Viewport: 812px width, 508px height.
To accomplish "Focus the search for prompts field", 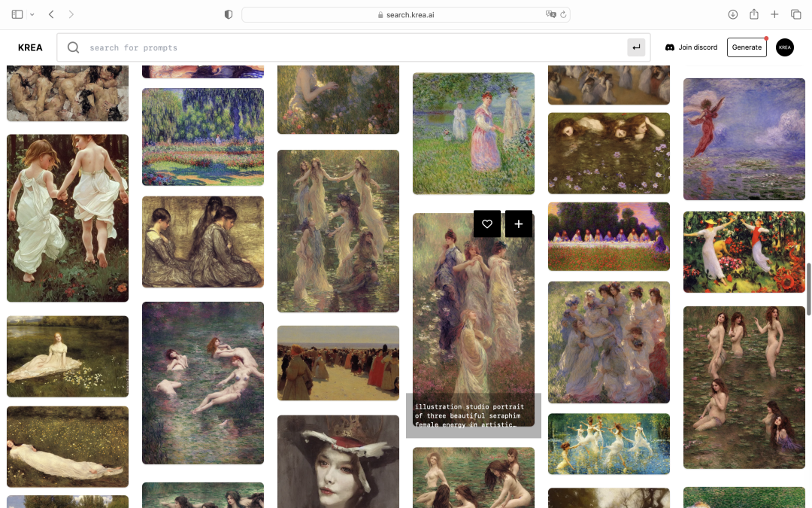I will [x=353, y=47].
